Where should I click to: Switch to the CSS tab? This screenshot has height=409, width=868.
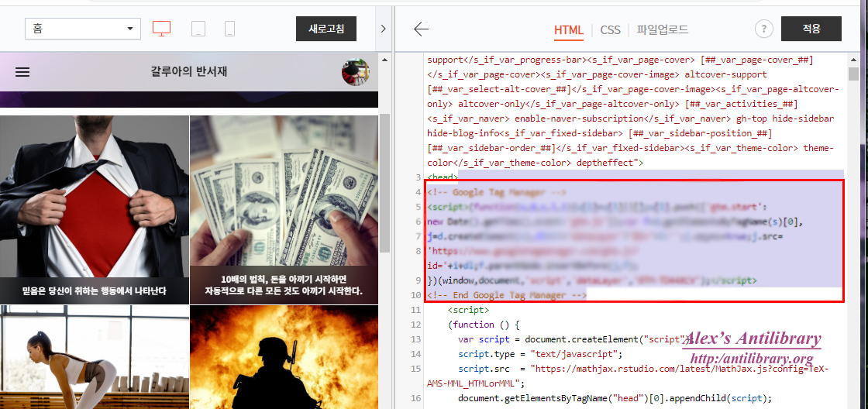(610, 30)
